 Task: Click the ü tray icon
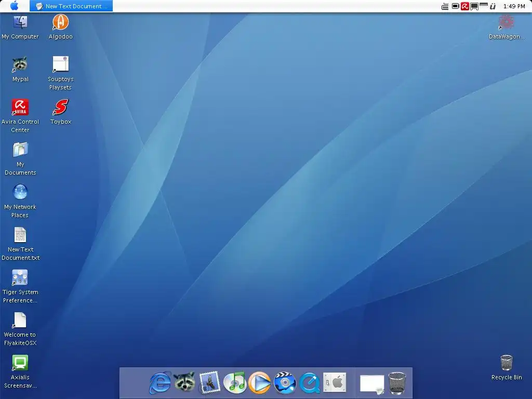click(x=493, y=6)
